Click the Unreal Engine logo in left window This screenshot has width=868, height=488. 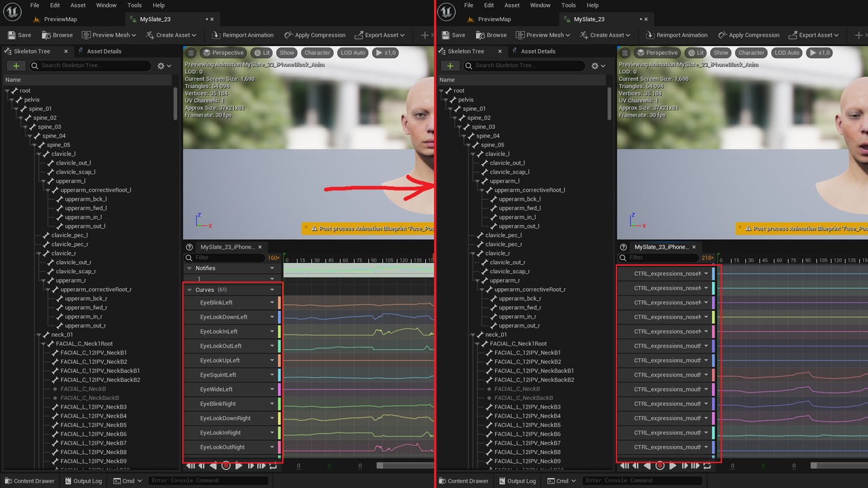click(x=12, y=11)
